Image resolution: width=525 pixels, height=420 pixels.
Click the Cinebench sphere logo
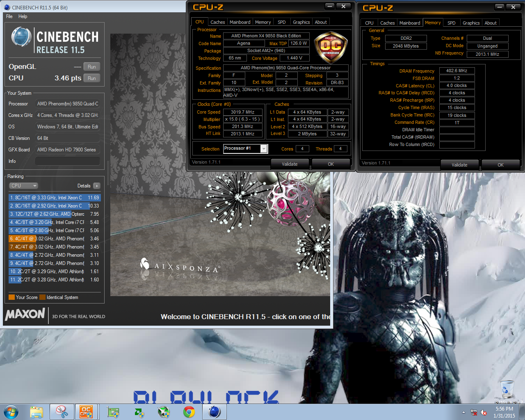(21, 37)
